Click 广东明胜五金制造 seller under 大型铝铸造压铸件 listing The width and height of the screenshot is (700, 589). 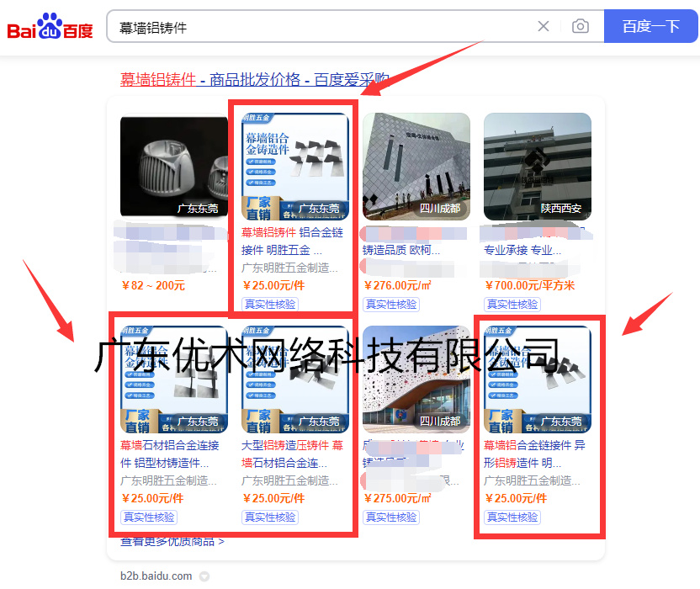[289, 481]
